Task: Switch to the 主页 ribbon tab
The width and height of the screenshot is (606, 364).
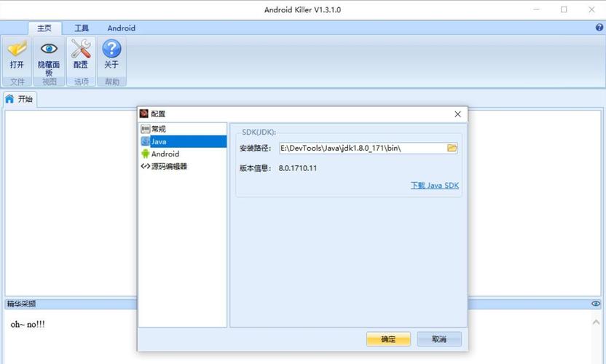Action: (x=44, y=28)
